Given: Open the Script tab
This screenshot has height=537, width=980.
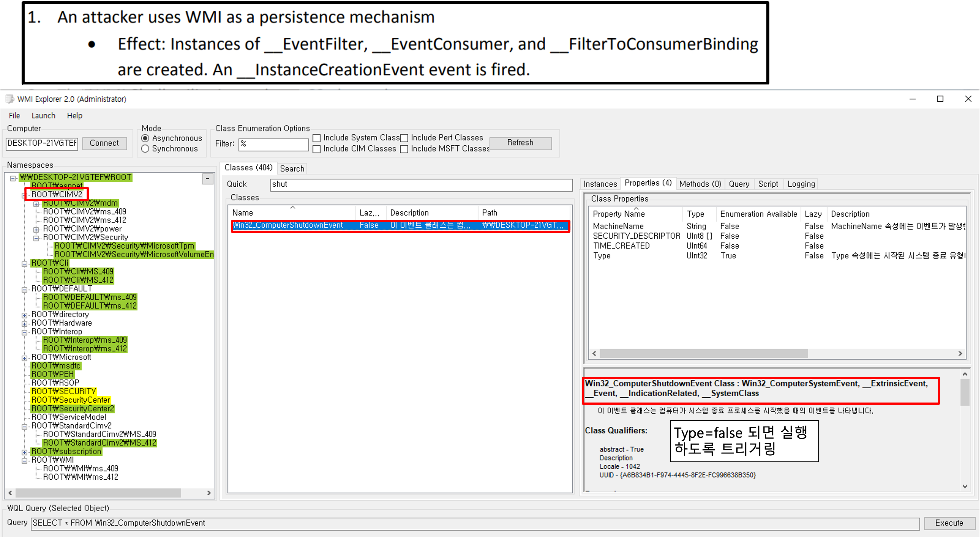Looking at the screenshot, I should pyautogui.click(x=768, y=184).
